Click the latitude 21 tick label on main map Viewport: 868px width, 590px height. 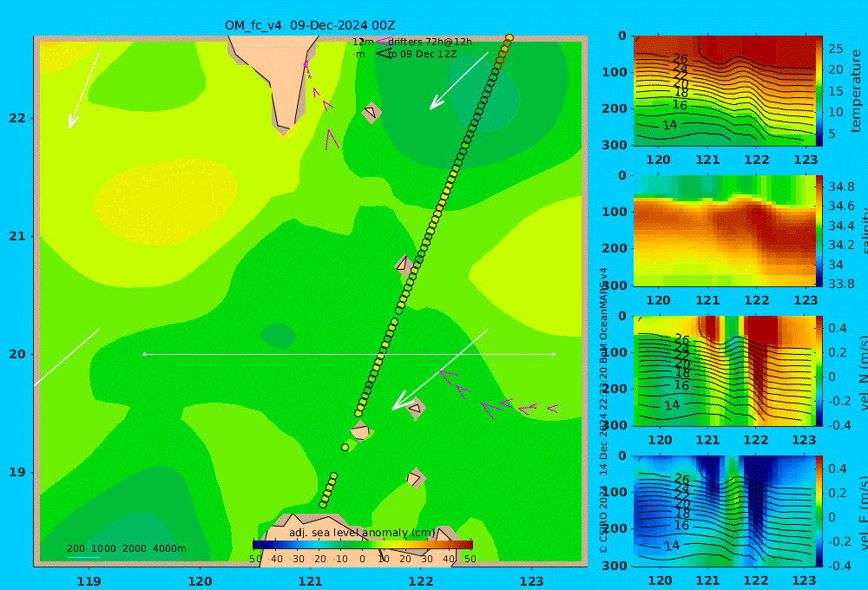tap(17, 236)
